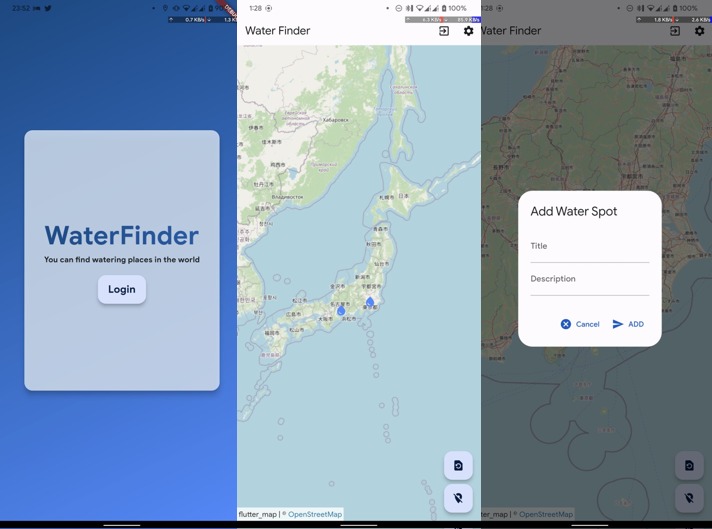Tap the Login button on the WaterFinder screen
Screen dimensions: 712x529
tap(122, 289)
